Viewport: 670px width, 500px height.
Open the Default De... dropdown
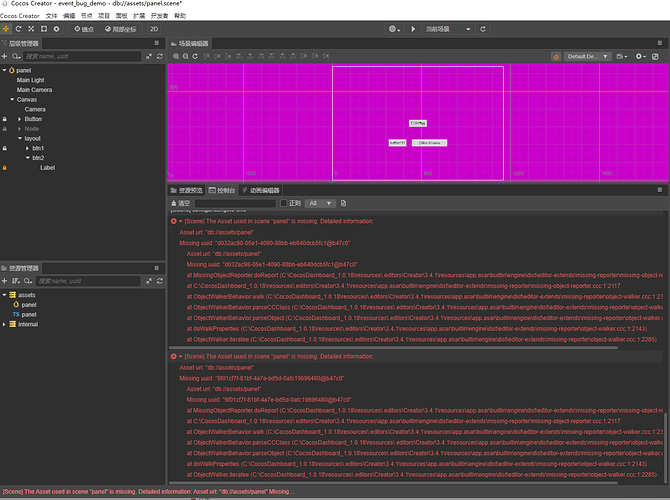588,56
